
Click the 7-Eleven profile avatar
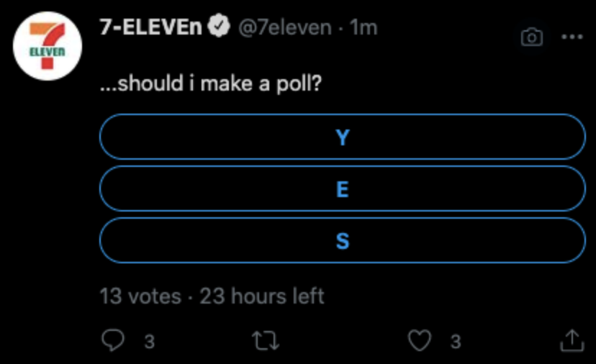pos(48,46)
